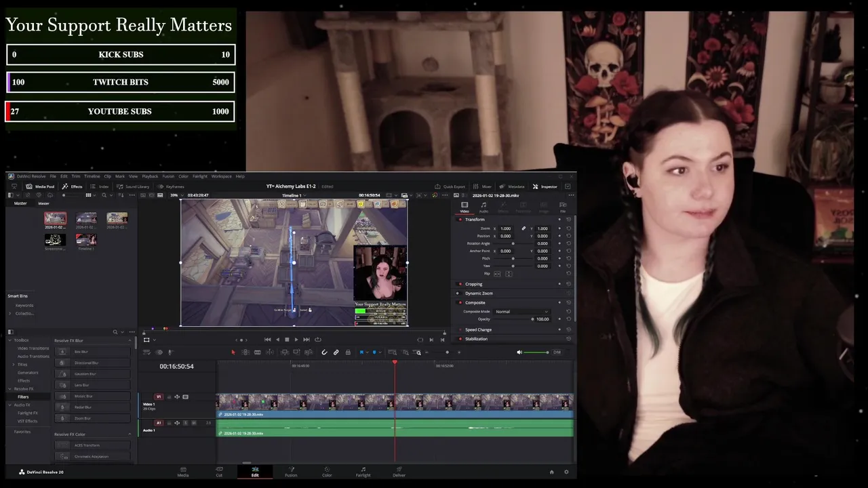Play in reverse in viewer
868x488 pixels.
coord(277,340)
